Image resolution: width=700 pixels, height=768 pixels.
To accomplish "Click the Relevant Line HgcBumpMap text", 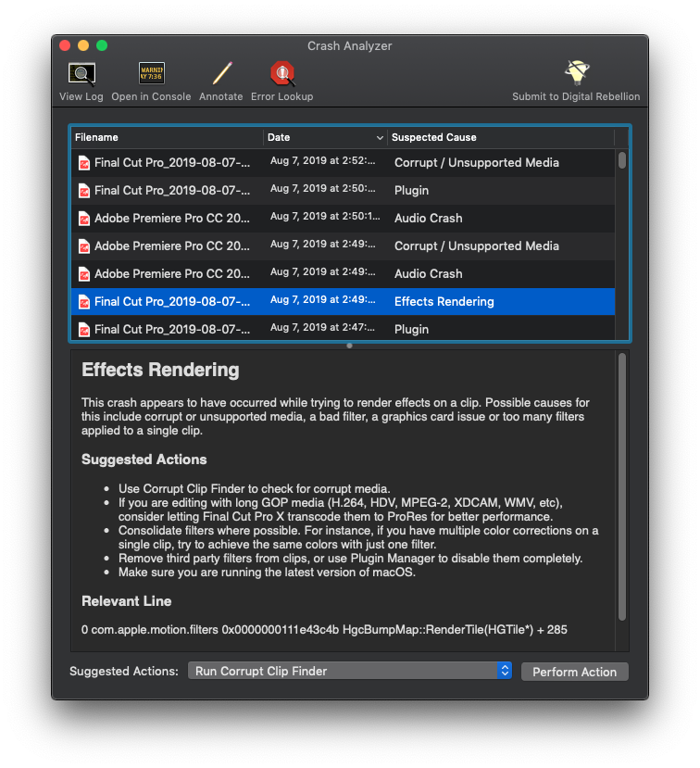I will 324,630.
